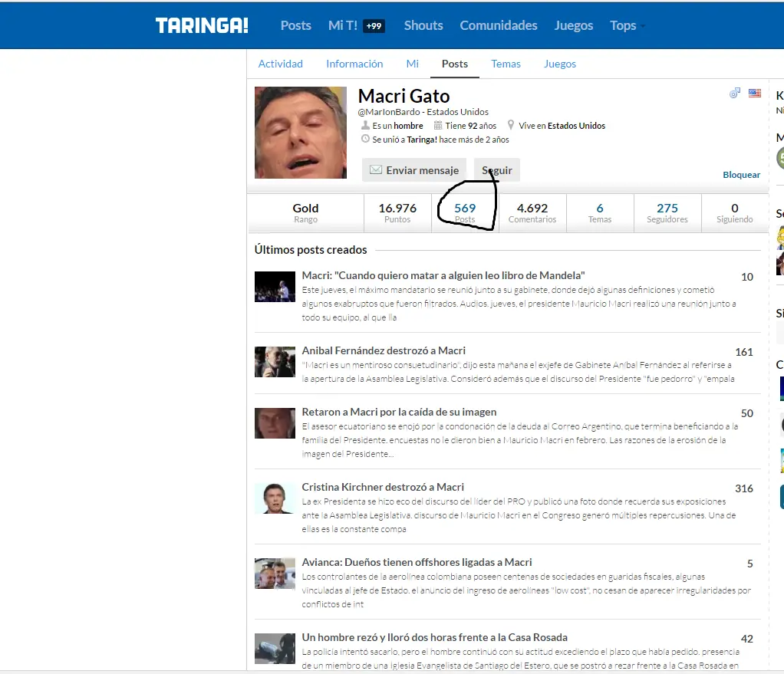Click the score 50 on Retaron post
Viewport: 784px width, 674px height.
747,414
